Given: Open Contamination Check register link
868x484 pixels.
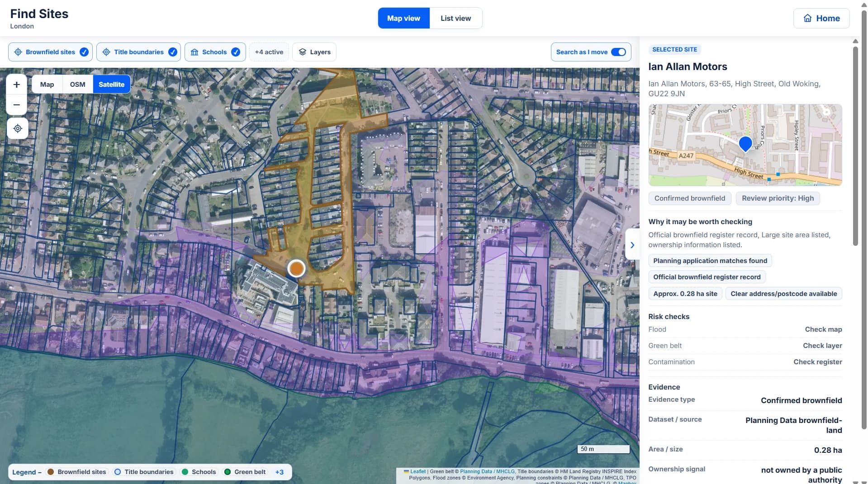Looking at the screenshot, I should click(817, 362).
